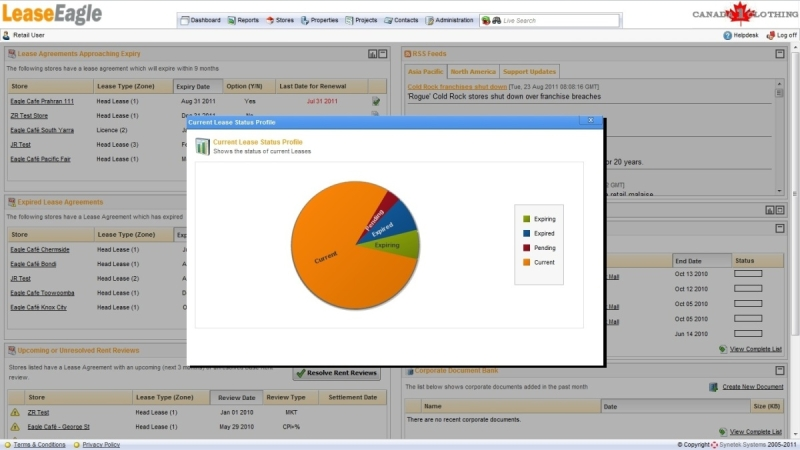Open Terms & Conditions link

tap(39, 445)
